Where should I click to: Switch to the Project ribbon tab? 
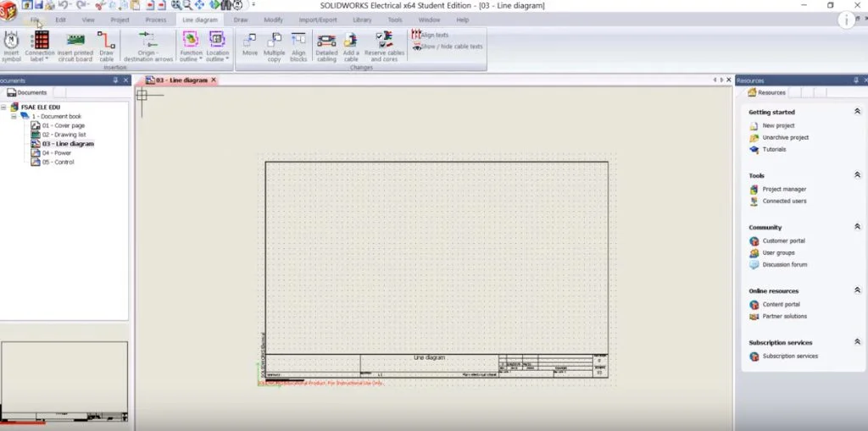coord(120,20)
